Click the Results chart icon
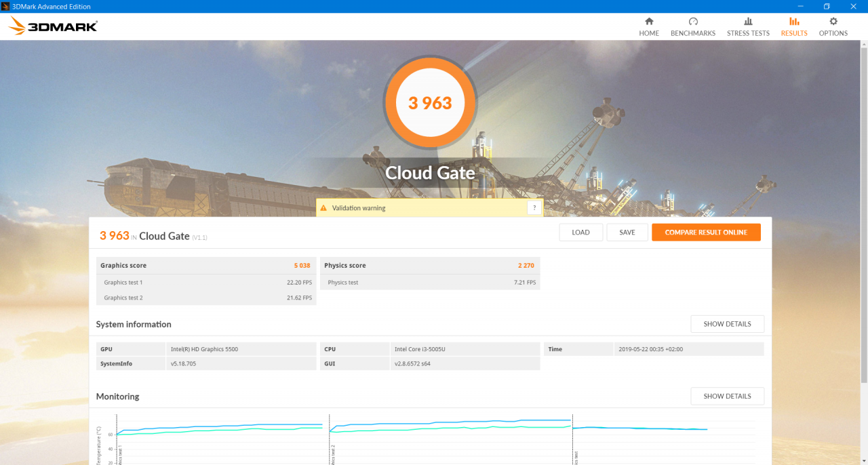 (x=794, y=21)
